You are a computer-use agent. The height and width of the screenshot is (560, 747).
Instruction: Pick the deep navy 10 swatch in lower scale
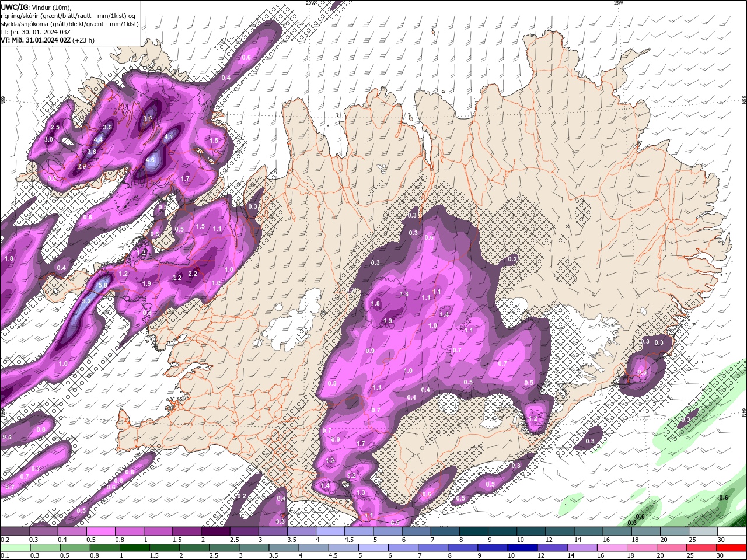pos(521,548)
